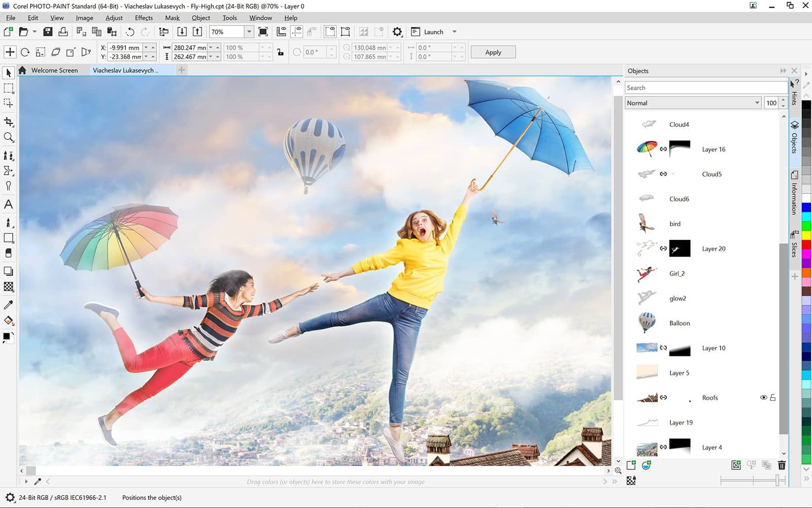Pick the red swatch in the color palette
Viewport: 812px width, 508px height.
coord(806,245)
